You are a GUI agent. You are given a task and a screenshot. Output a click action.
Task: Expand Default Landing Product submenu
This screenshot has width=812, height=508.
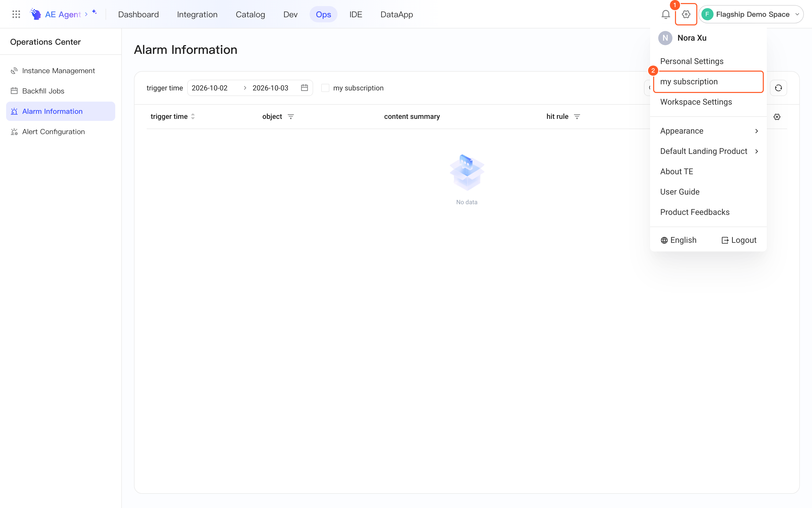tap(709, 151)
